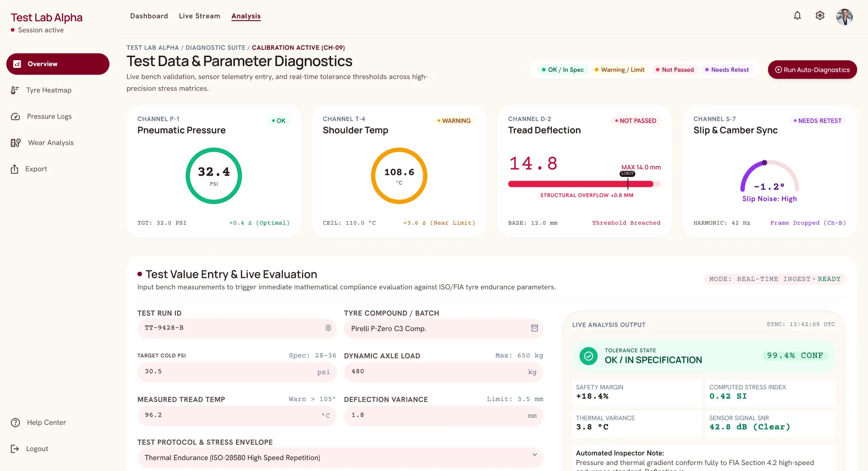Click the 99.4% CONF badge
The image size is (868, 471).
(x=795, y=356)
